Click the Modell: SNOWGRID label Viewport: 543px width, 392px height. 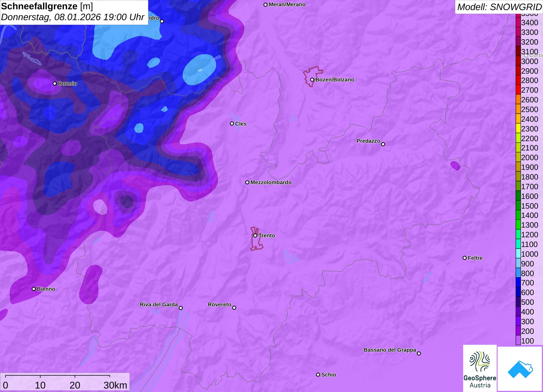click(x=499, y=7)
